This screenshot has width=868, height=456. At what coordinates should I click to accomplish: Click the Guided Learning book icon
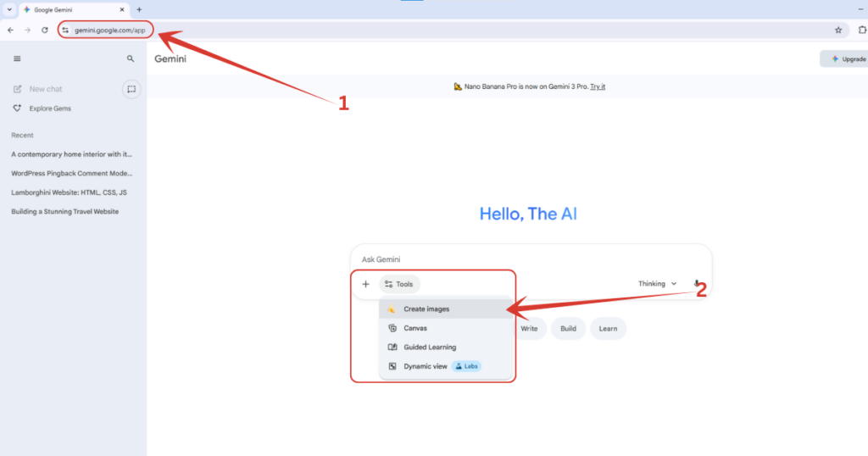392,347
